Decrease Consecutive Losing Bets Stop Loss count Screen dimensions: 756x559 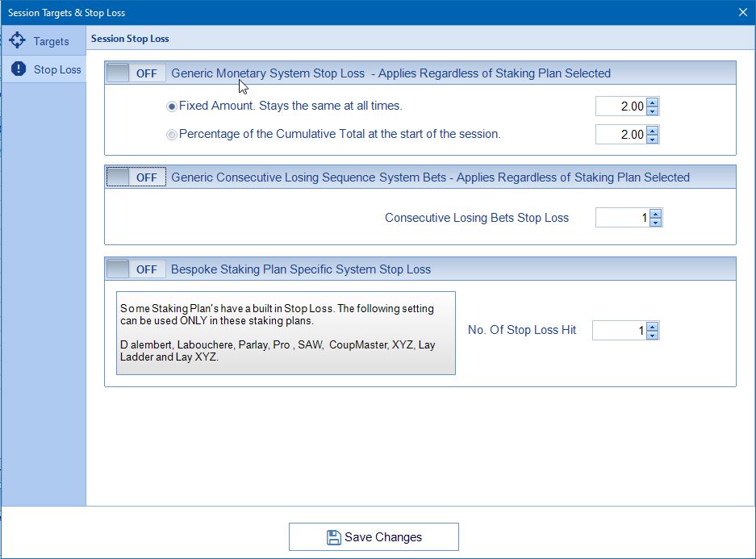[x=656, y=222]
